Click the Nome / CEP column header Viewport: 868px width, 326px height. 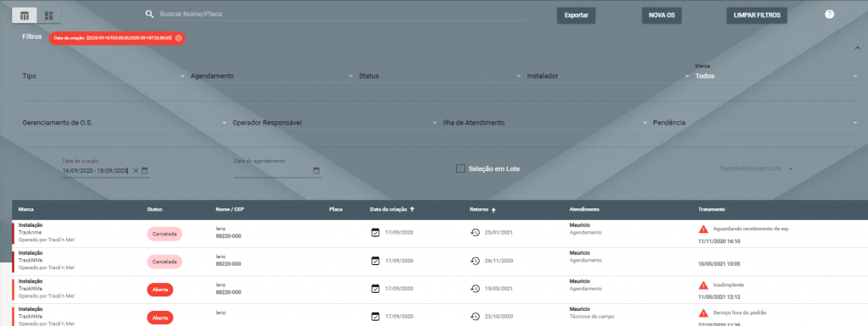pyautogui.click(x=229, y=210)
